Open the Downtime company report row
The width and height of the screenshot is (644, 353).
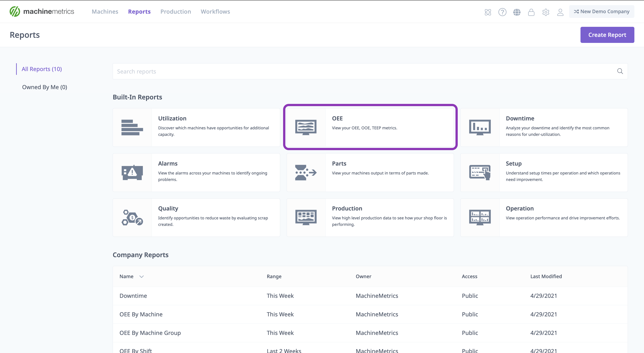click(370, 296)
